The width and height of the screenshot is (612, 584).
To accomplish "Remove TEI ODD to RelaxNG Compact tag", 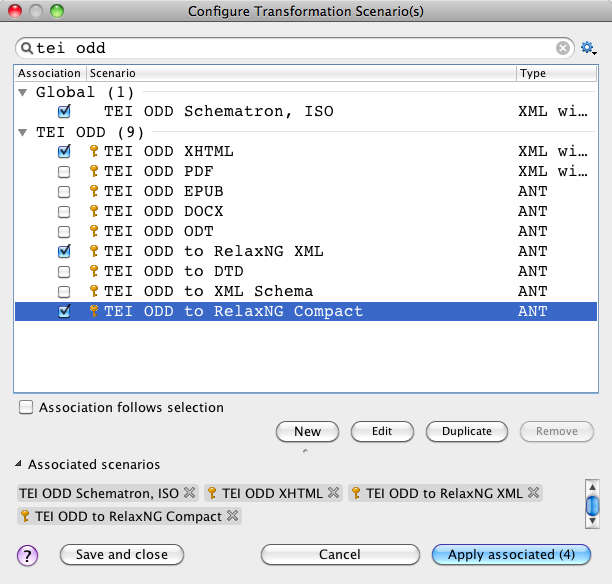I will [x=233, y=516].
